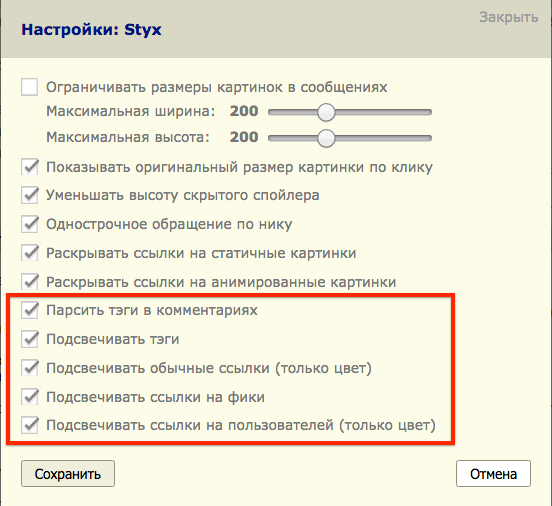Disable Раскрывать ссылки на анимированные картинки
The width and height of the screenshot is (552, 506).
click(x=30, y=282)
